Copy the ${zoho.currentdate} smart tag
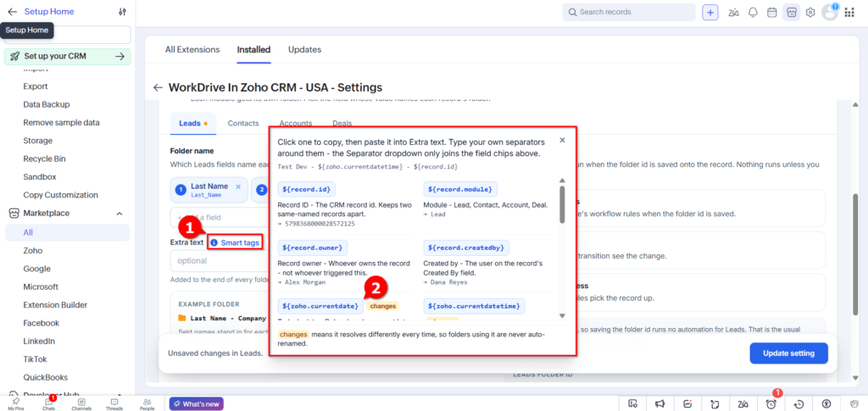Image resolution: width=868 pixels, height=411 pixels. 320,305
